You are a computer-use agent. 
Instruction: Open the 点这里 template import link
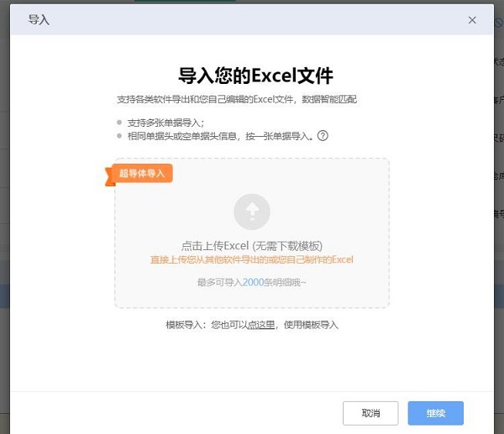point(261,325)
